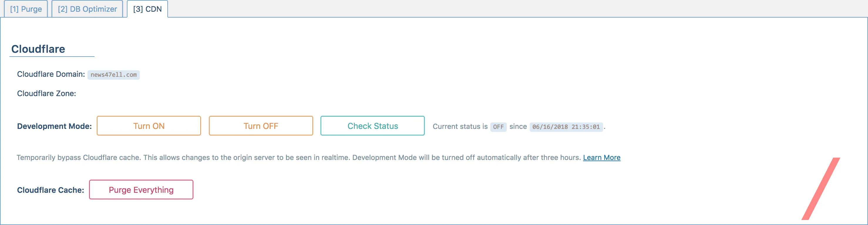868x225 pixels.
Task: Click the 06/16/2018 21:35:01 timestamp
Action: (x=566, y=127)
